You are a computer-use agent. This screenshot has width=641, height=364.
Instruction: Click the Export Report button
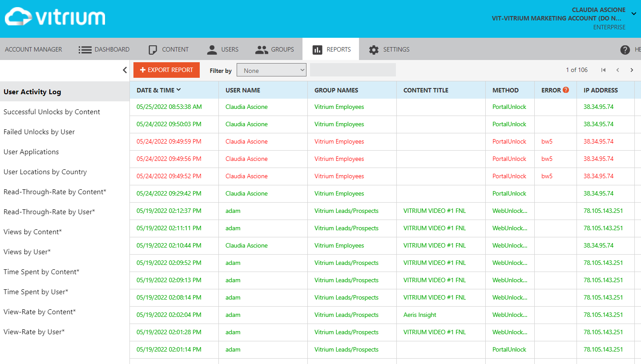pyautogui.click(x=166, y=70)
